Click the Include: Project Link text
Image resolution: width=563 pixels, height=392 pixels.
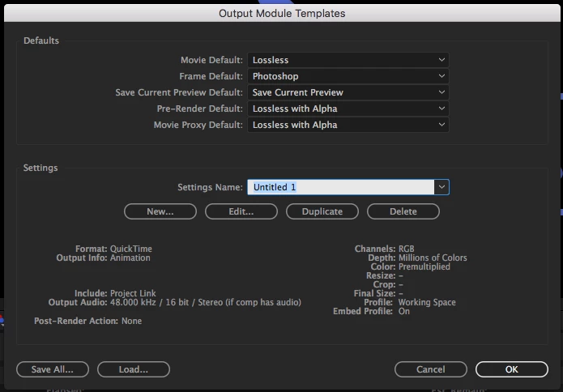[x=115, y=293]
